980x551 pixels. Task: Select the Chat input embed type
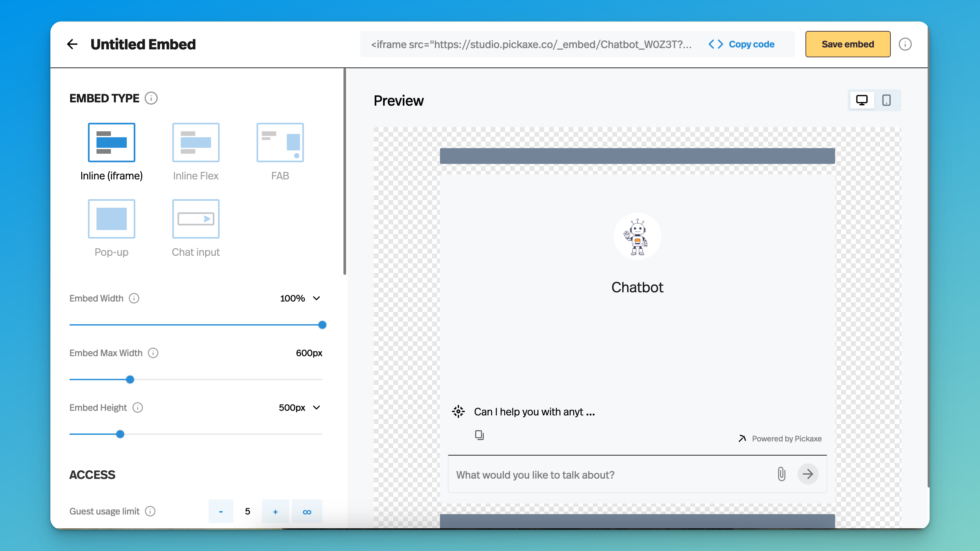click(x=196, y=219)
